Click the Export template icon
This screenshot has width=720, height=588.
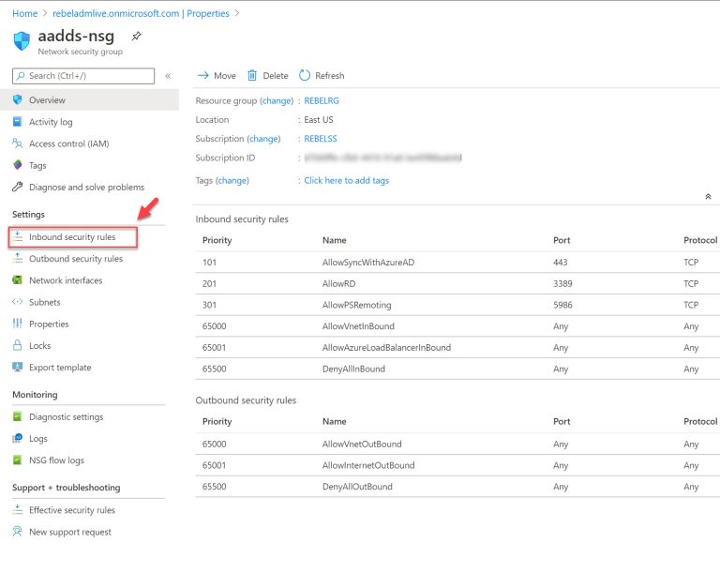18,367
